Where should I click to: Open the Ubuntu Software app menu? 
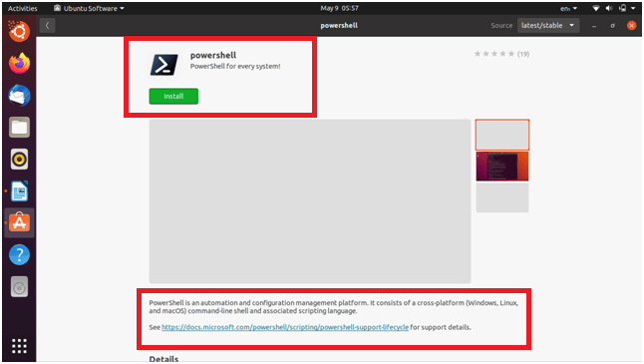click(89, 8)
